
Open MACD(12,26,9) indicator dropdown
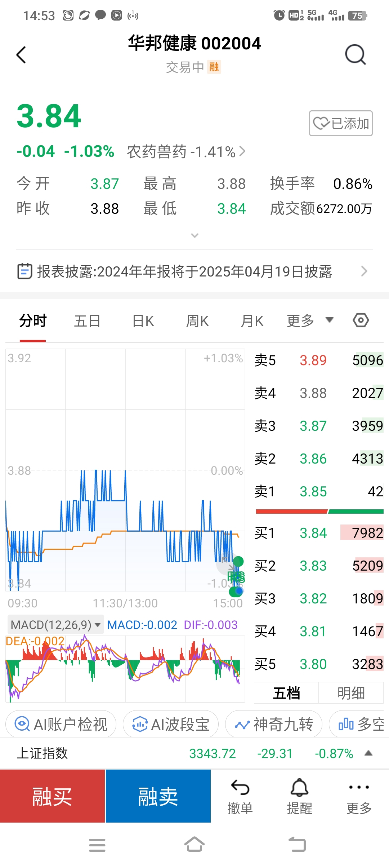(55, 625)
